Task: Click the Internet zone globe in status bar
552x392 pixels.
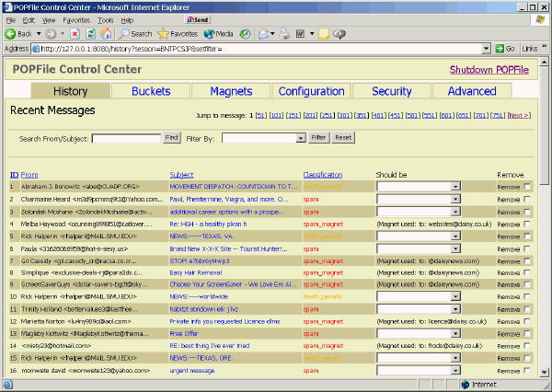Action: tap(466, 385)
